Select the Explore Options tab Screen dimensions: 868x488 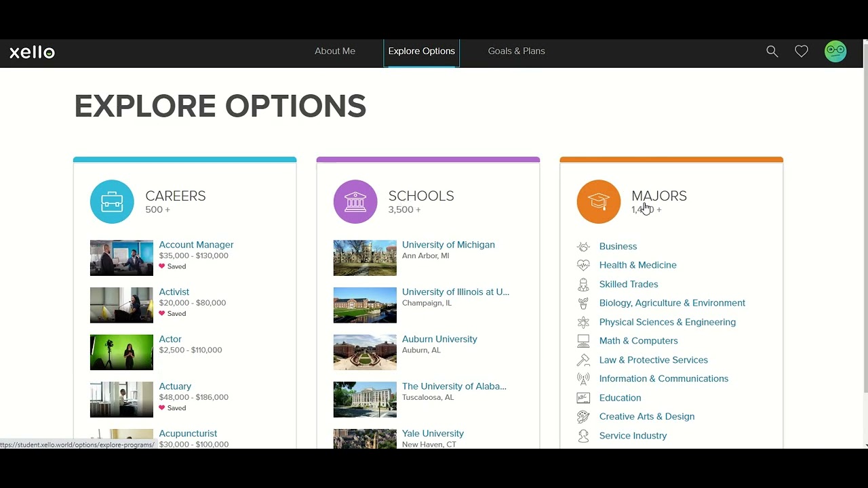coord(422,52)
